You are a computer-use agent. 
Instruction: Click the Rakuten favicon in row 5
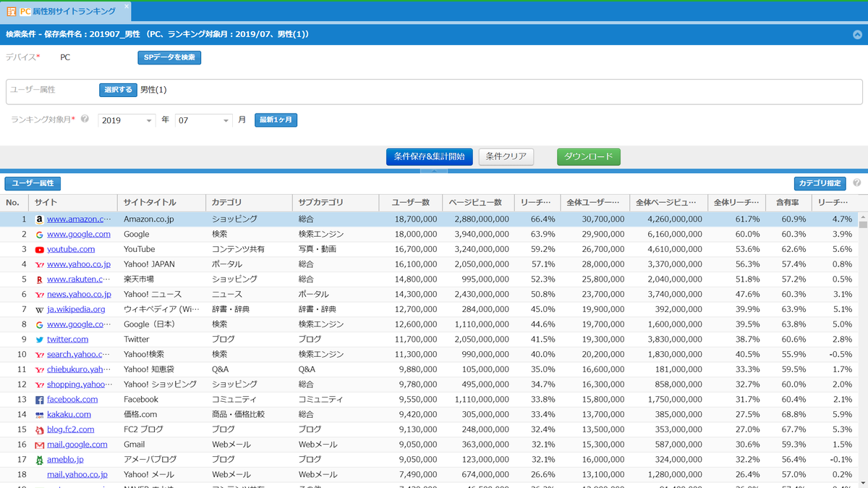(40, 279)
